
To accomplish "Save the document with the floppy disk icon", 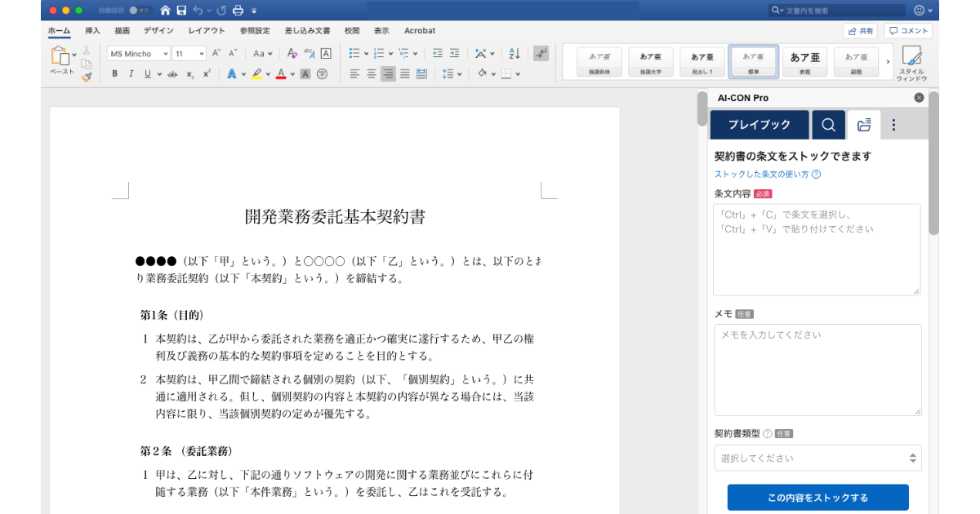I will click(x=181, y=11).
